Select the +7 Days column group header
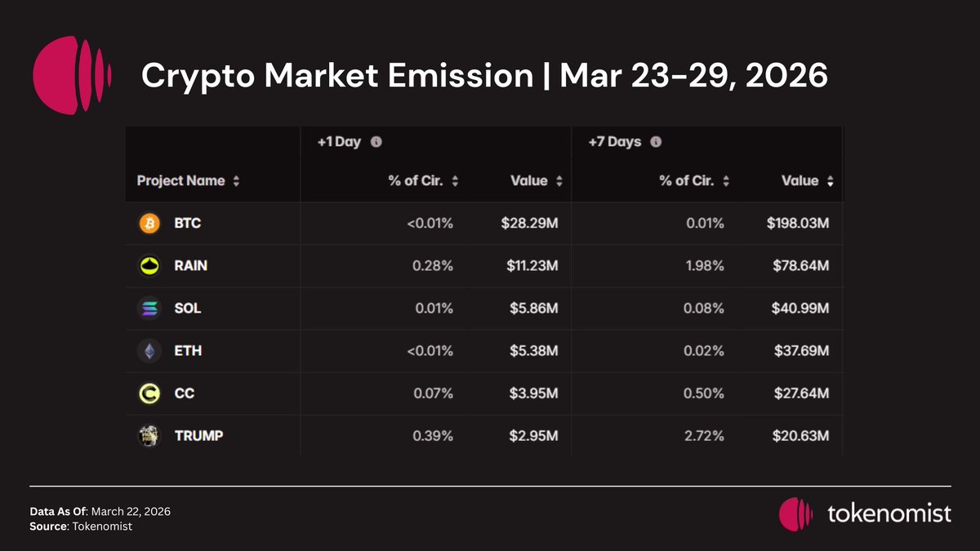The height and width of the screenshot is (551, 980). [x=614, y=142]
